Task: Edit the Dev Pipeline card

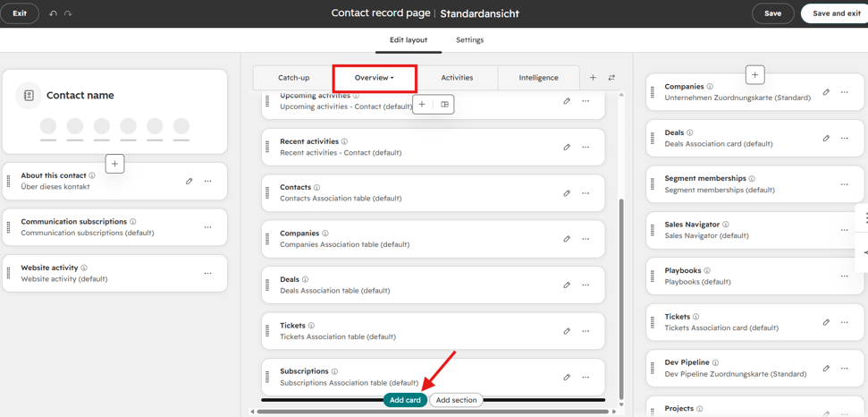Action: pos(827,369)
